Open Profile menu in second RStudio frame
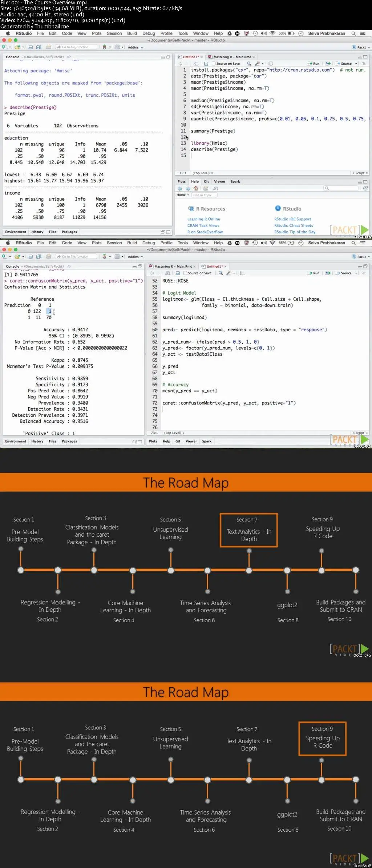The width and height of the screenshot is (372, 868). 166,243
